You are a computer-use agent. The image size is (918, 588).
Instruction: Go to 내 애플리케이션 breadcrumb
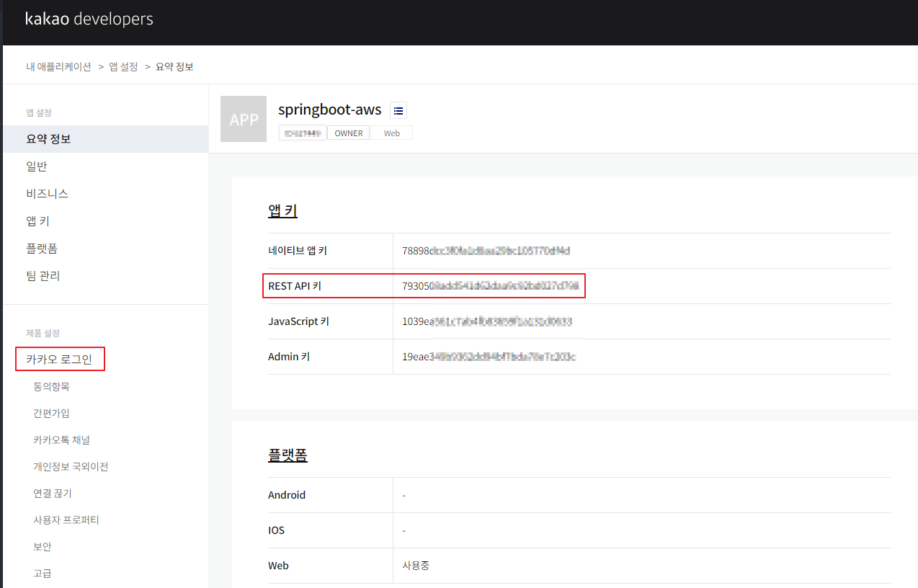pos(59,67)
